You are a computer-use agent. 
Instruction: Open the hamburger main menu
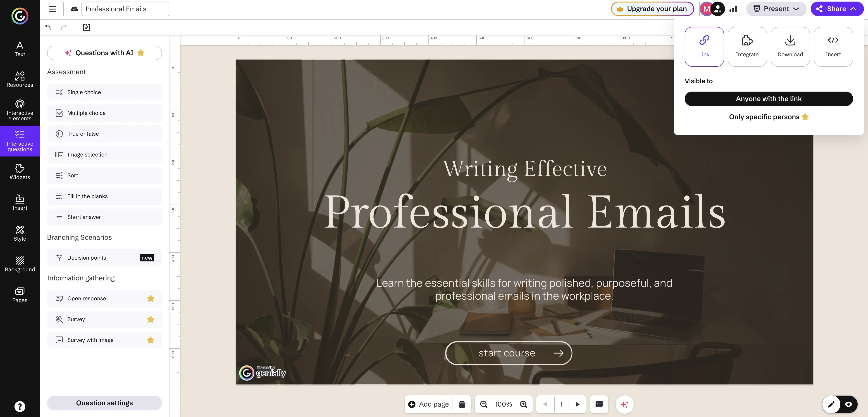pos(52,9)
